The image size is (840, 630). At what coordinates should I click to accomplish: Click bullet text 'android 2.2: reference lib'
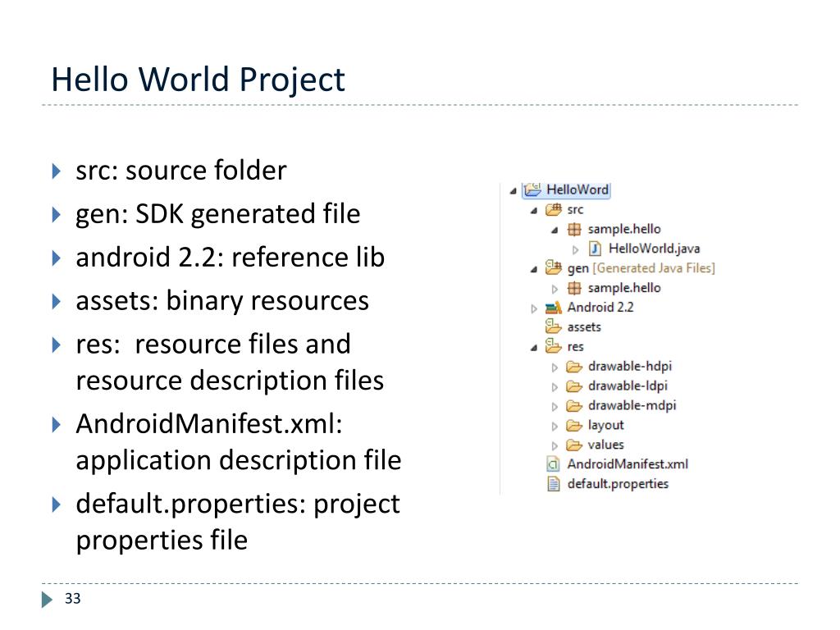click(230, 257)
